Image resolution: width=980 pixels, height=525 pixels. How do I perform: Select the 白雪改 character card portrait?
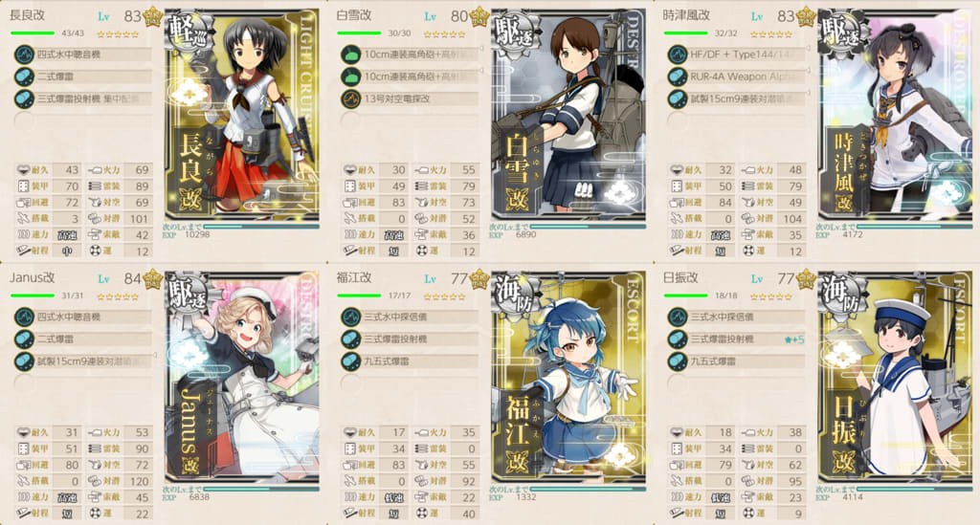click(x=568, y=115)
